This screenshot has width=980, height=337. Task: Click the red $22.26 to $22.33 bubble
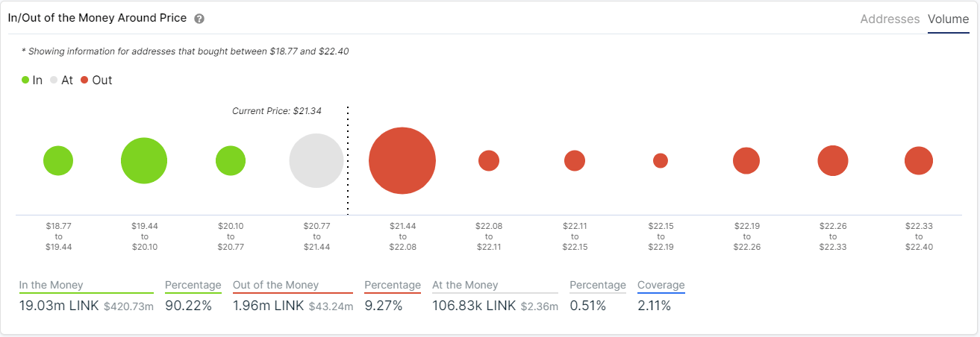pos(833,160)
